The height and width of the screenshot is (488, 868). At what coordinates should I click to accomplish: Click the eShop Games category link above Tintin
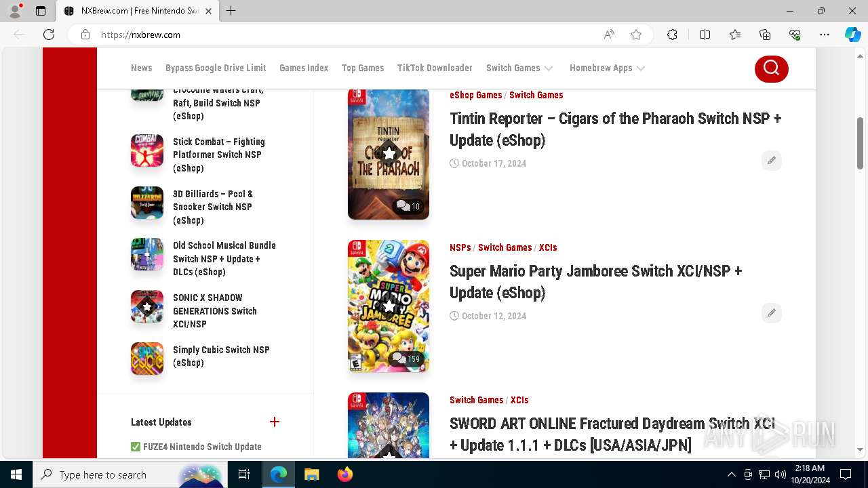[x=475, y=95]
